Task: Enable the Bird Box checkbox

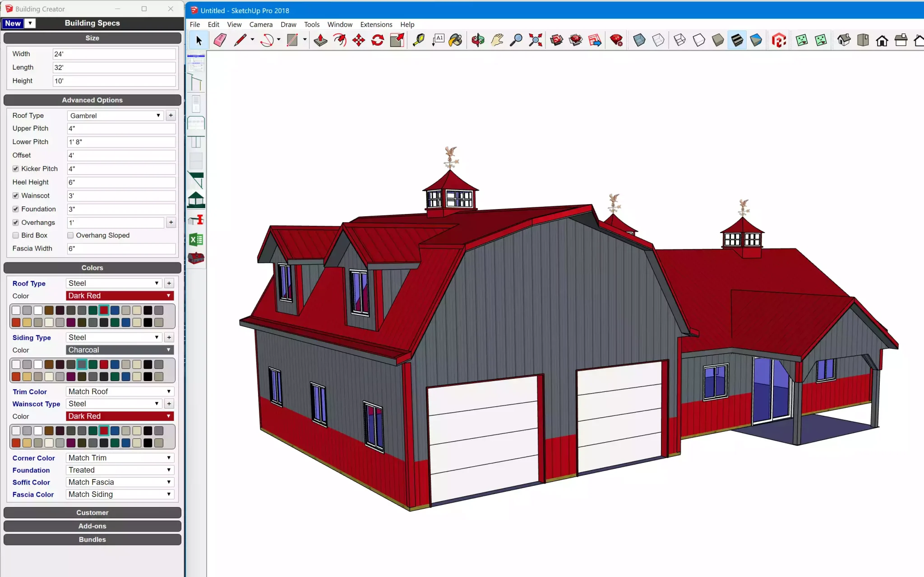Action: [x=16, y=235]
